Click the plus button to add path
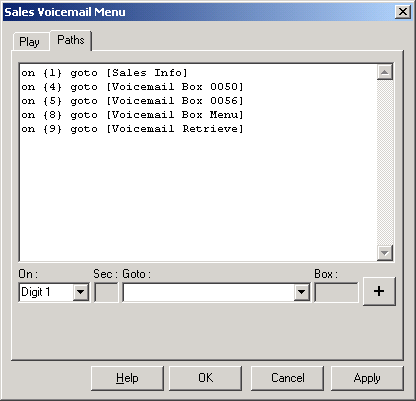This screenshot has height=401, width=416. 379,291
